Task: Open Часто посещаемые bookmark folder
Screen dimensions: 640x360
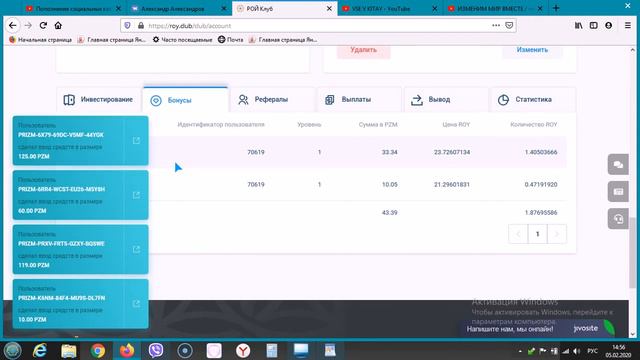Action: pos(182,40)
